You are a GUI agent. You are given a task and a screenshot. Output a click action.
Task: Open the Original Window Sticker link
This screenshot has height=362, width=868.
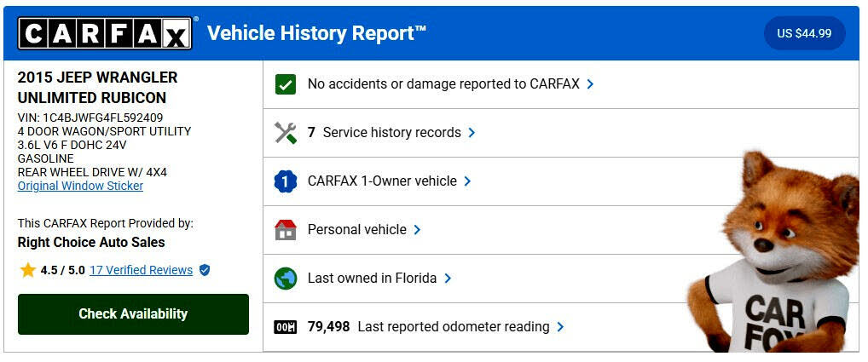pos(80,187)
